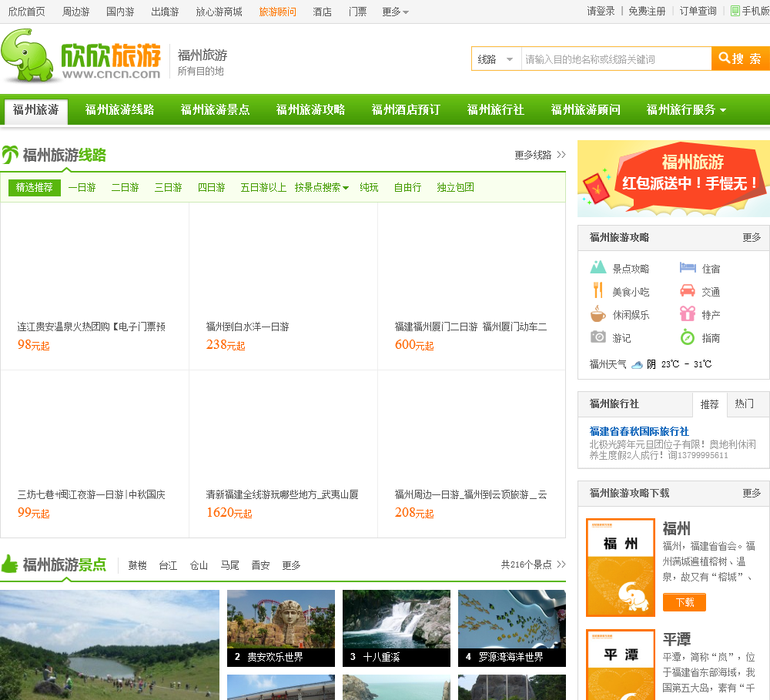Click 下载 button for 福州 guide
Viewport: 770px width, 700px height.
point(684,602)
